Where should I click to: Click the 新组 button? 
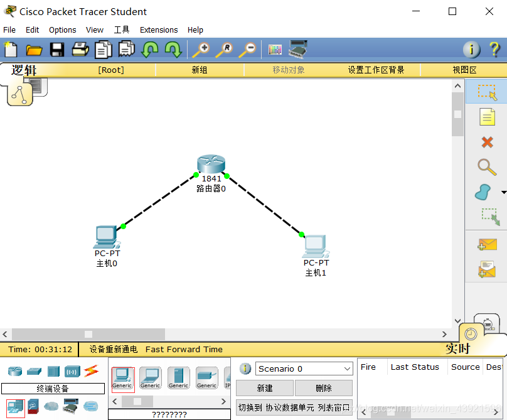click(x=200, y=70)
